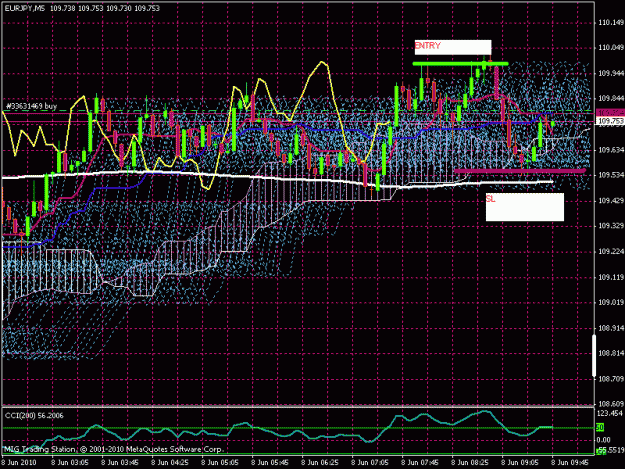Click the CCI(200) 56.2006 indicator label
This screenshot has height=469, width=625.
34,416
